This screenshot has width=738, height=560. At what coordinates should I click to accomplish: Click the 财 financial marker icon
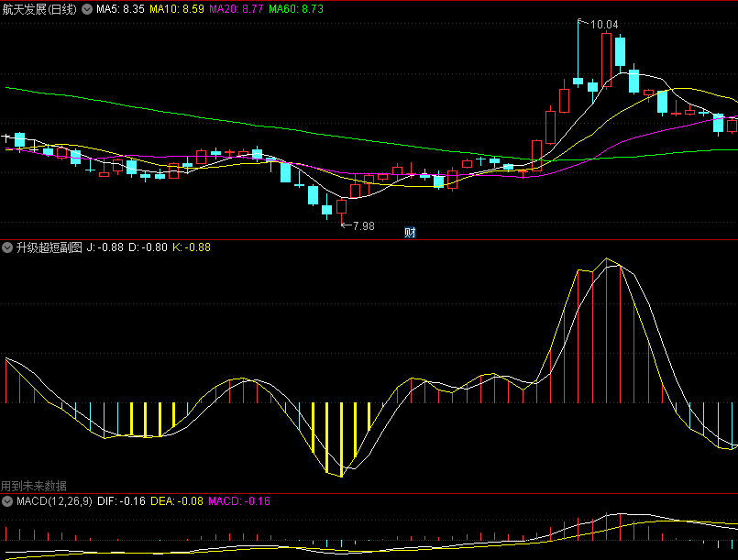pyautogui.click(x=410, y=233)
